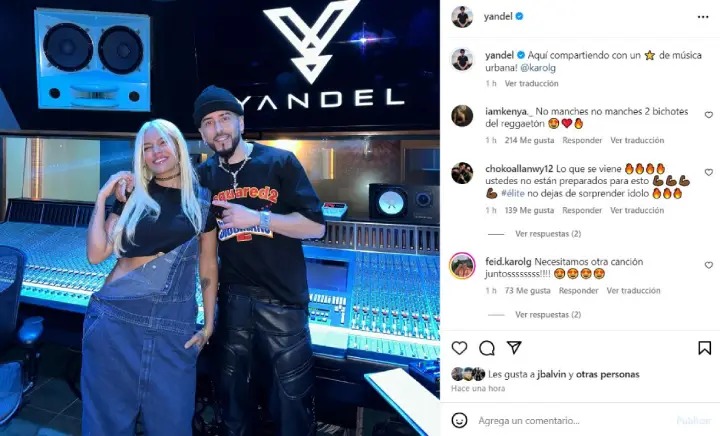This screenshot has height=436, width=720.
Task: View the studio photo of the post
Action: (219, 218)
